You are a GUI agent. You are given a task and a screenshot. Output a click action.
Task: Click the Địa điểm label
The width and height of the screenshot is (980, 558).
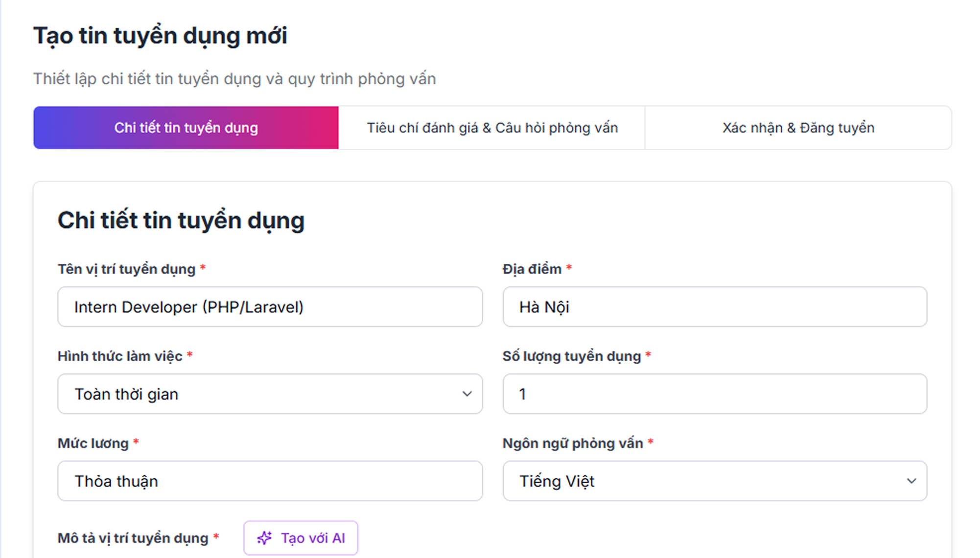point(532,269)
